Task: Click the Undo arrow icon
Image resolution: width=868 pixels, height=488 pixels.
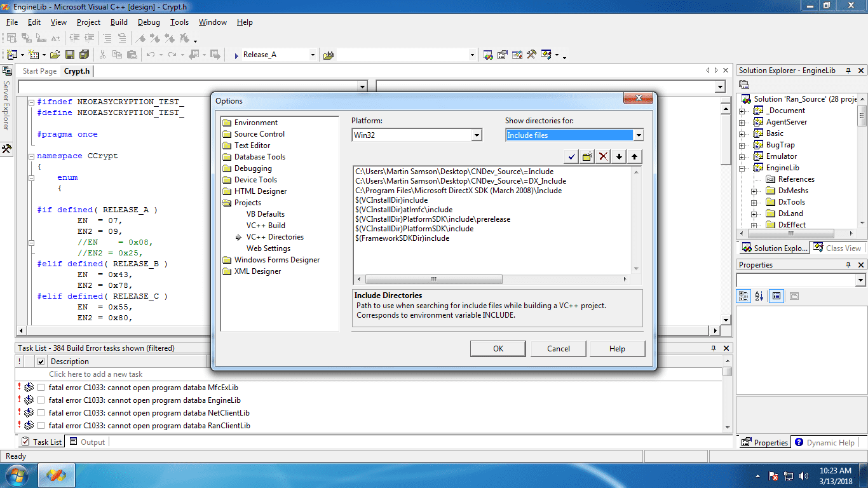Action: [x=151, y=55]
